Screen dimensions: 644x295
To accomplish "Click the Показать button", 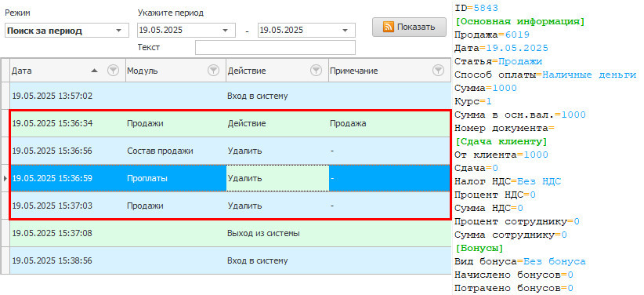I will [409, 27].
